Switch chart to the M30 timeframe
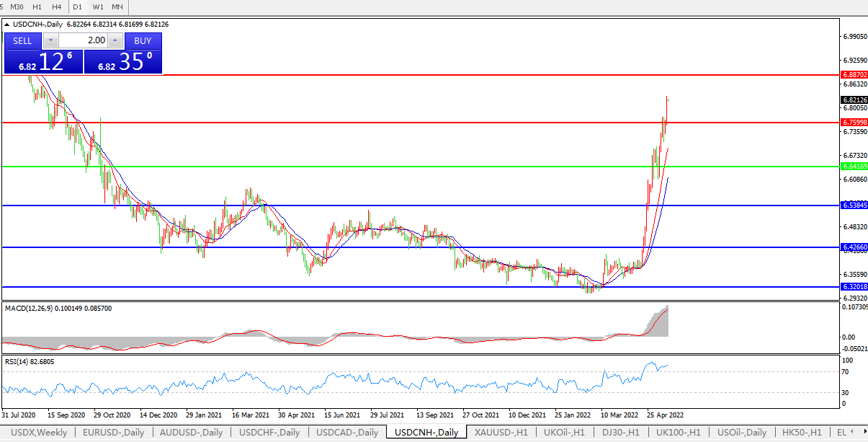 17,6
